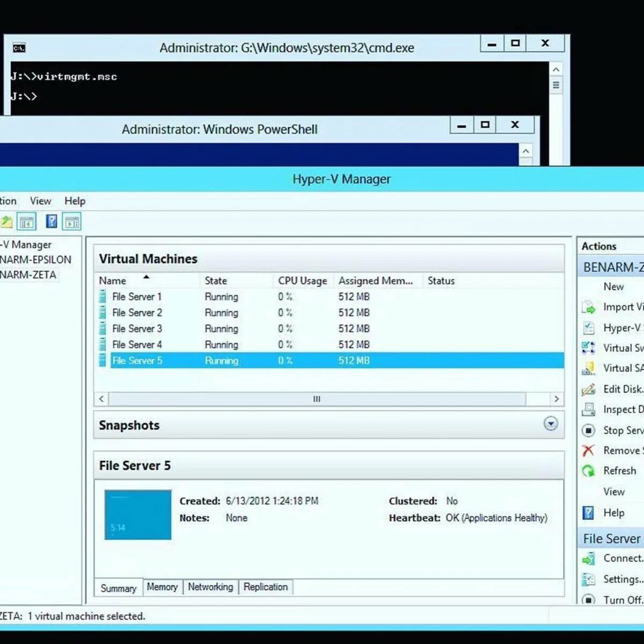Switch to the Summary tab

tap(119, 588)
